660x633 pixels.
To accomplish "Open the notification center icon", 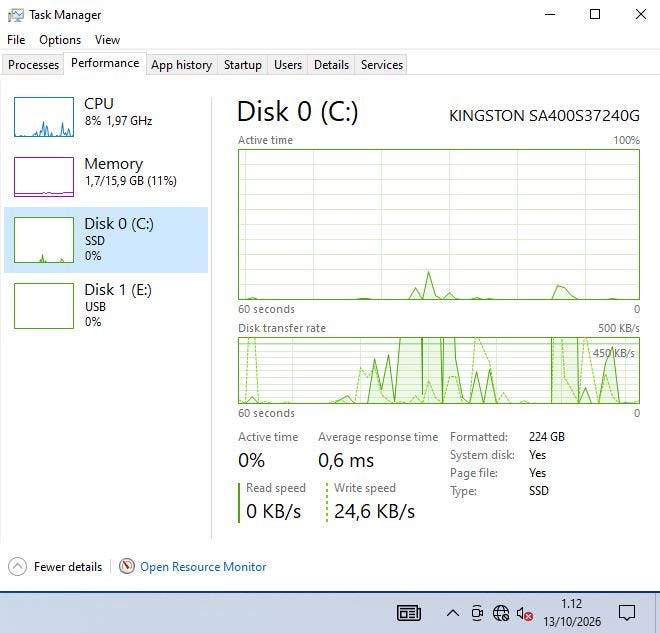I will pos(627,613).
